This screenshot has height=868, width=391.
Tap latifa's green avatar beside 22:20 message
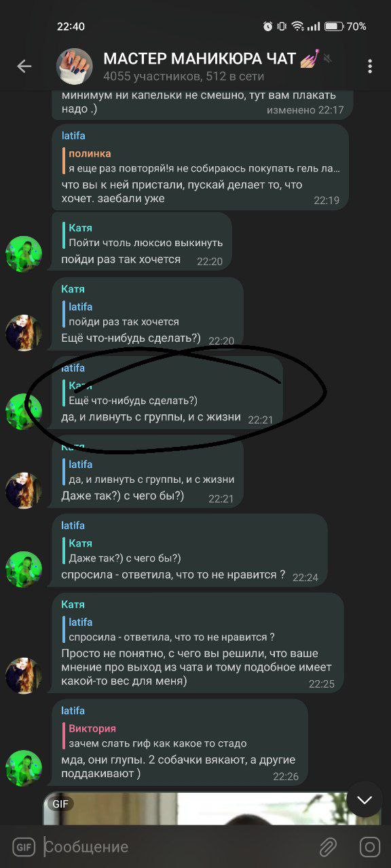(x=24, y=254)
